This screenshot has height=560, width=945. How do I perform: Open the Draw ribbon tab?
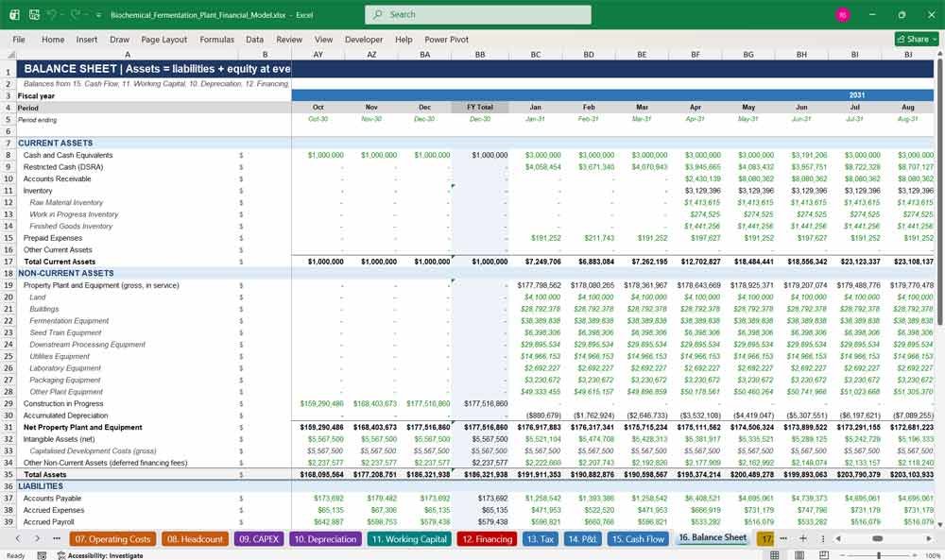click(119, 39)
